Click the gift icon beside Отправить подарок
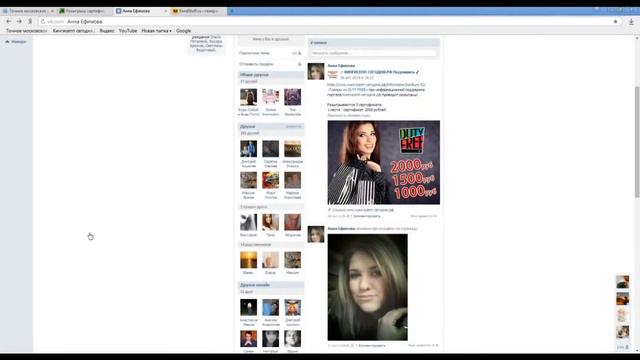 click(x=300, y=64)
